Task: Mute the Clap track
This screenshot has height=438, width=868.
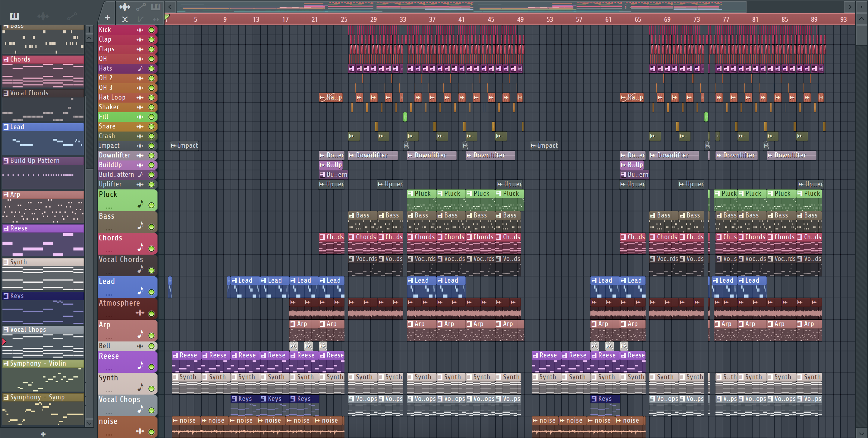Action: (152, 40)
